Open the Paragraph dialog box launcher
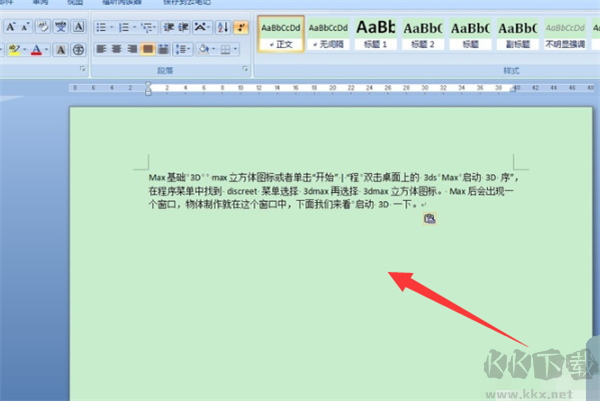The image size is (600, 401). pos(245,69)
